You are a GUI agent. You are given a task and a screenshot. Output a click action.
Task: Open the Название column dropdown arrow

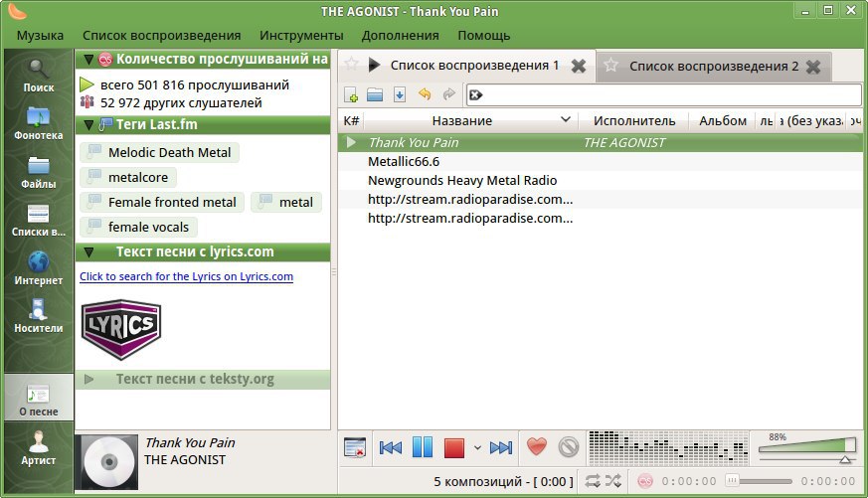(x=565, y=119)
